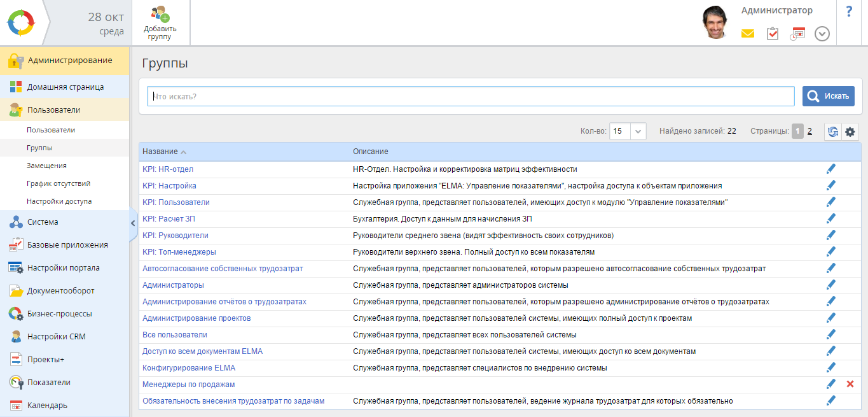Open the calendar clock icon in header
The width and height of the screenshot is (868, 417).
tap(797, 34)
